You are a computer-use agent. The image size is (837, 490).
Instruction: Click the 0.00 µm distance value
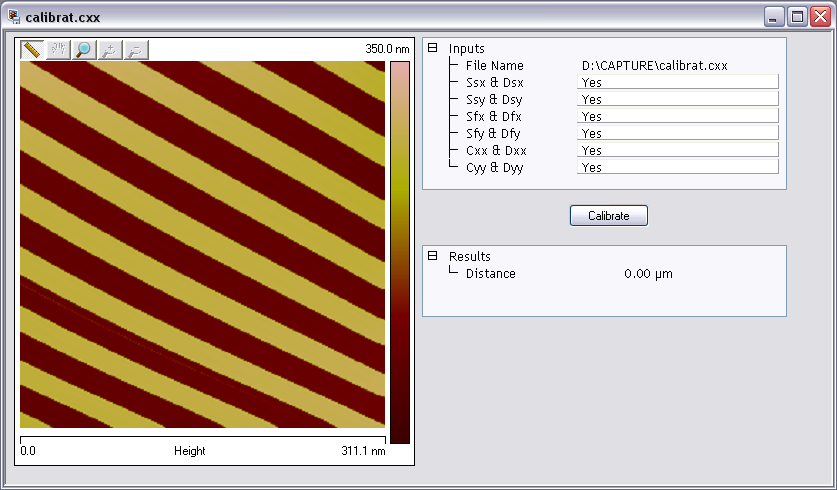(x=648, y=274)
